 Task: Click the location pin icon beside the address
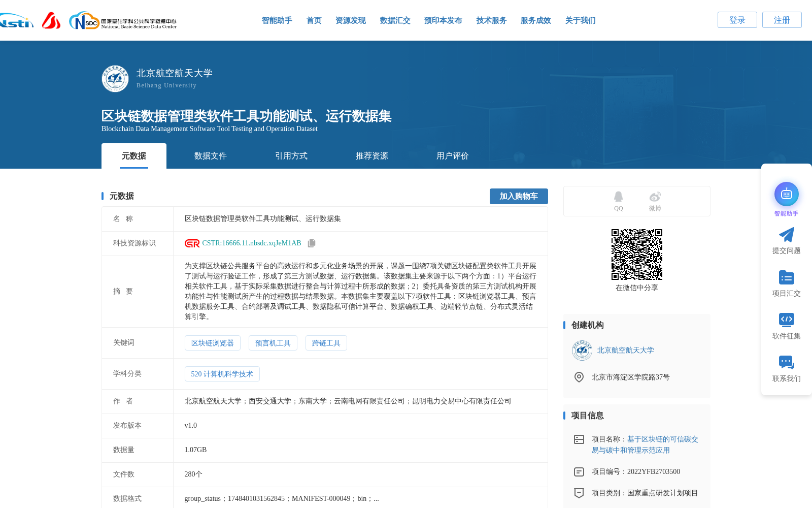click(x=579, y=377)
